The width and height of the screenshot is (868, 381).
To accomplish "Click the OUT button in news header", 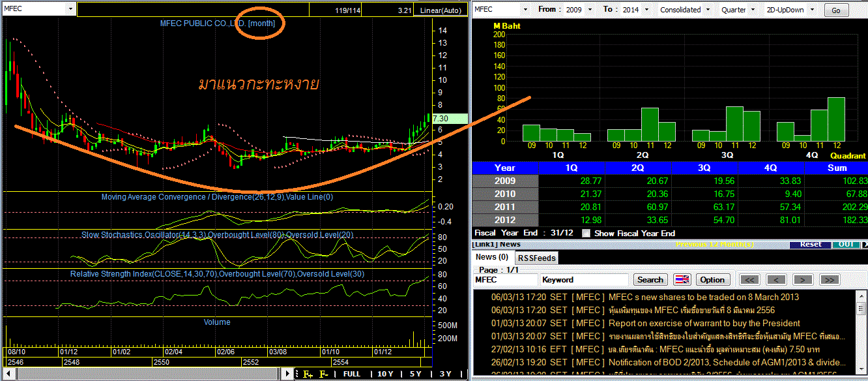I will (x=845, y=245).
